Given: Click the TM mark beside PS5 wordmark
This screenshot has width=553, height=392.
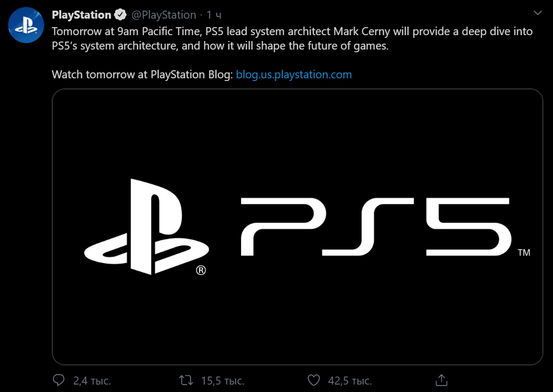Looking at the screenshot, I should (524, 252).
